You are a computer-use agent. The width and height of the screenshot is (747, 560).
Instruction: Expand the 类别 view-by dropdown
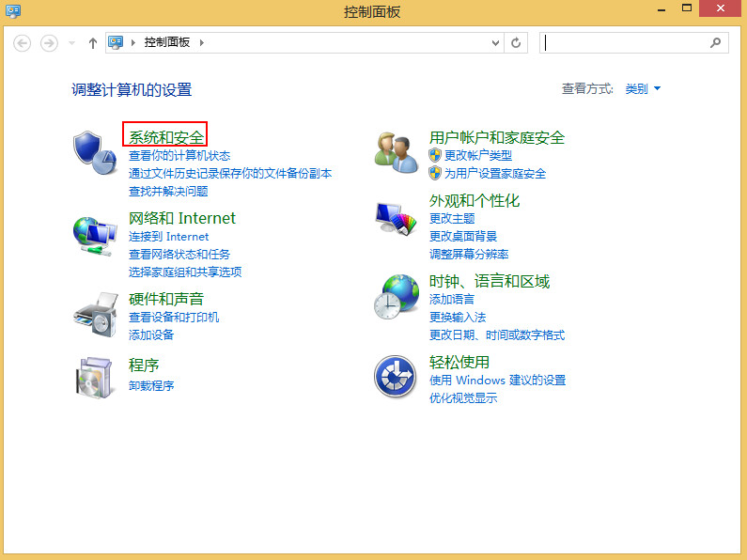(x=644, y=89)
